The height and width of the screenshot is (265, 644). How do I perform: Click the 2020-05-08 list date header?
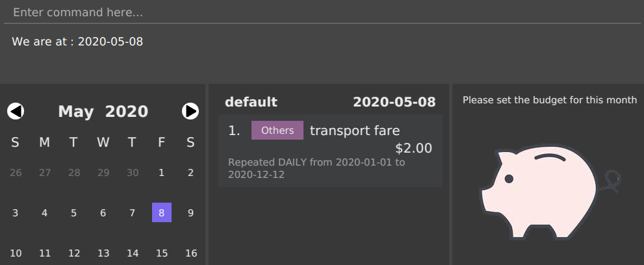(x=394, y=102)
